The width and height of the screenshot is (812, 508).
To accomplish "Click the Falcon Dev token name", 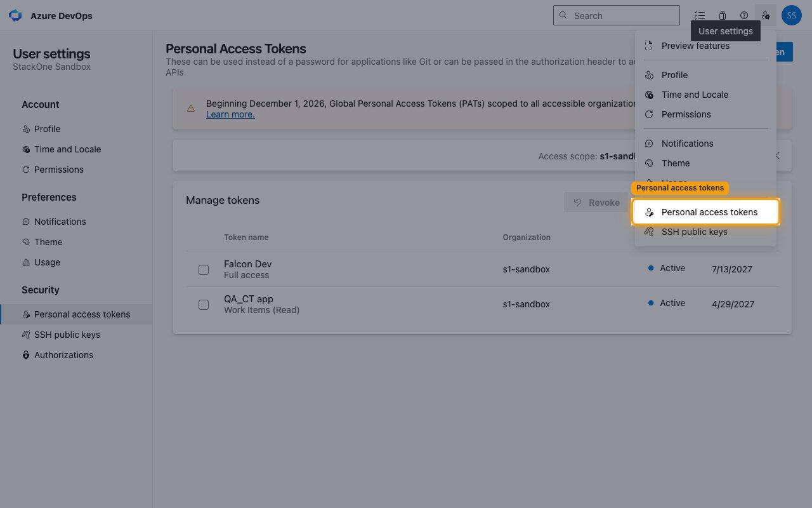I will click(x=248, y=264).
